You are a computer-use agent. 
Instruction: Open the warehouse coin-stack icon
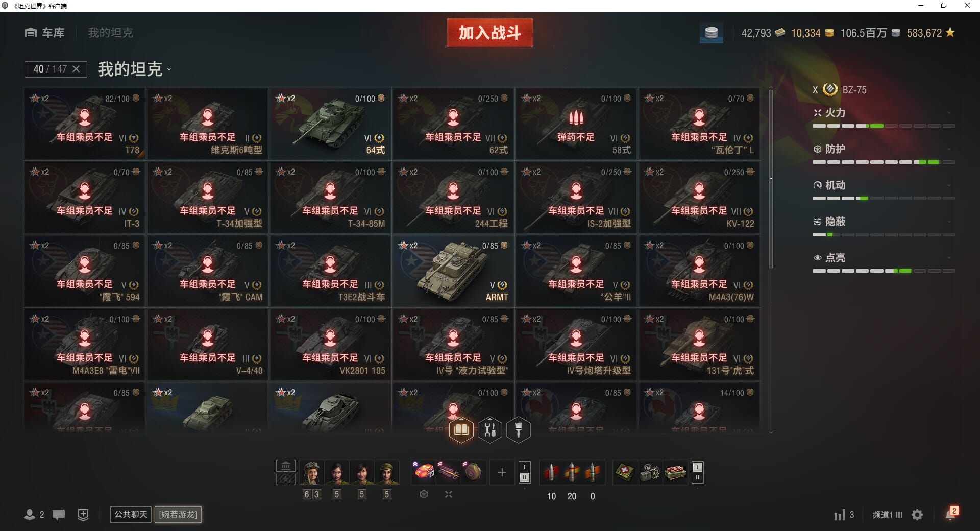[x=711, y=33]
